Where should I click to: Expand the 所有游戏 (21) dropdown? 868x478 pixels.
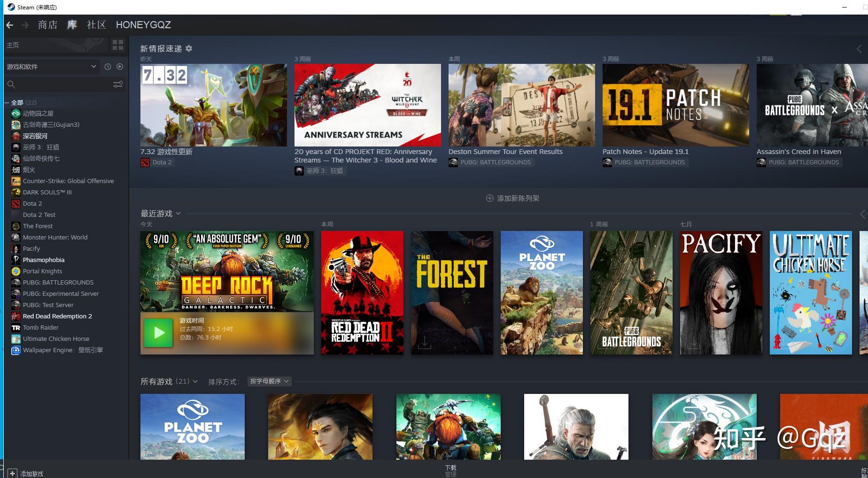pos(195,381)
